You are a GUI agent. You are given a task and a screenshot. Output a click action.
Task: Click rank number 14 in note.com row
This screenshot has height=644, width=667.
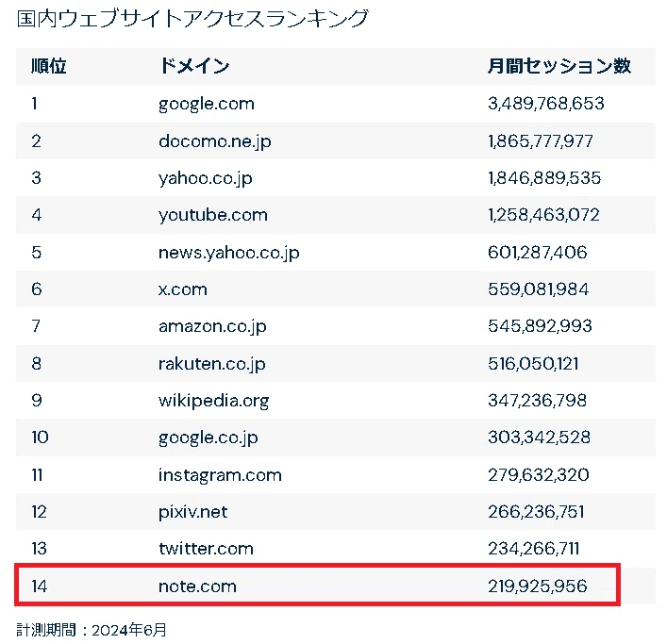[x=39, y=586]
